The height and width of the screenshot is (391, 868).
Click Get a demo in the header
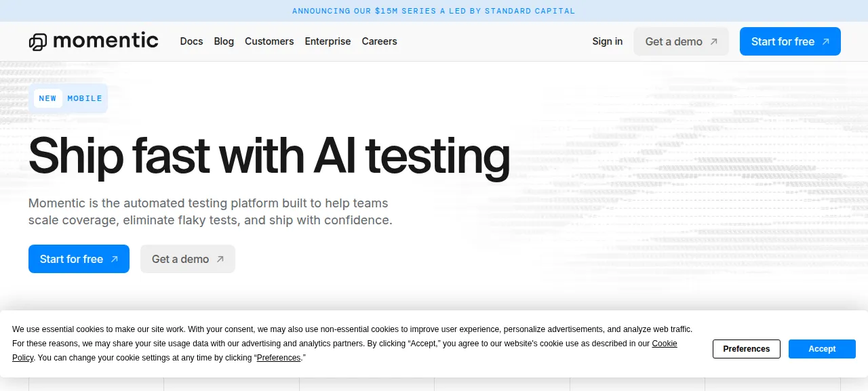pyautogui.click(x=681, y=41)
